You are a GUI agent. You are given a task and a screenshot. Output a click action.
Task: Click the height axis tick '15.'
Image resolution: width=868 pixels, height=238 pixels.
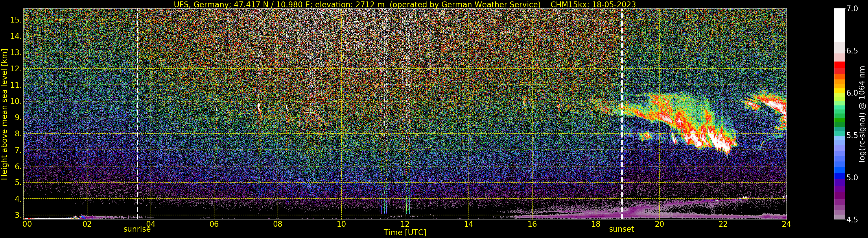pyautogui.click(x=16, y=20)
